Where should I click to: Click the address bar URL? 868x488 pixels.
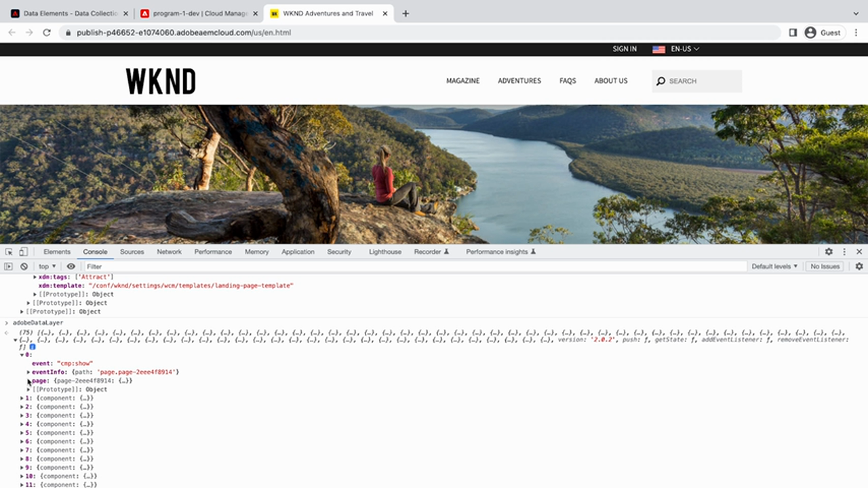click(x=184, y=33)
